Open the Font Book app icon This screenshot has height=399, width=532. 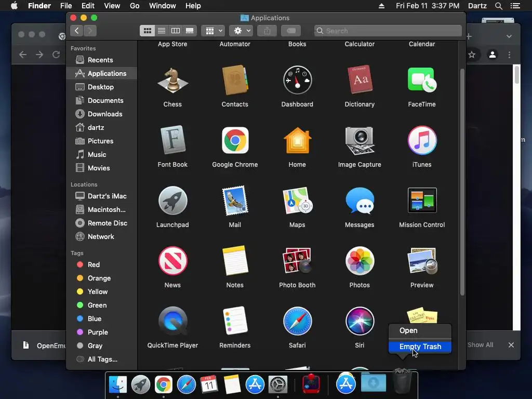[172, 140]
